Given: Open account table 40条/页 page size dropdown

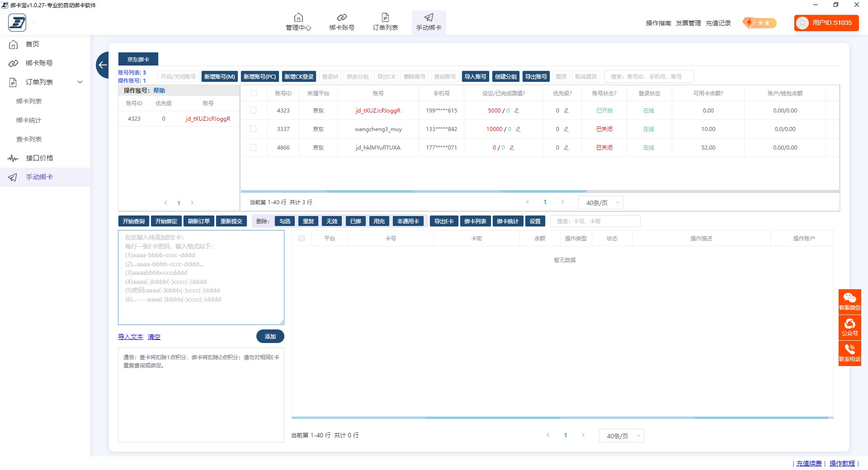Looking at the screenshot, I should click(600, 203).
